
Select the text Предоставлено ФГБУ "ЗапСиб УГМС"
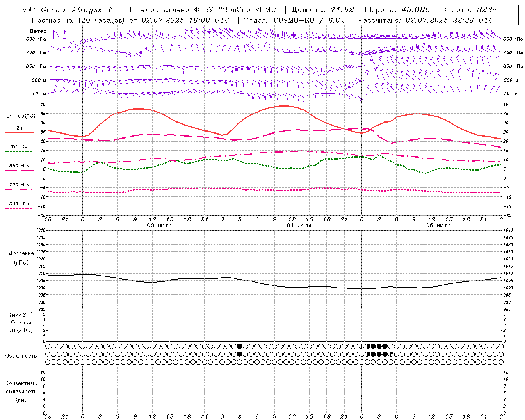click(x=205, y=10)
